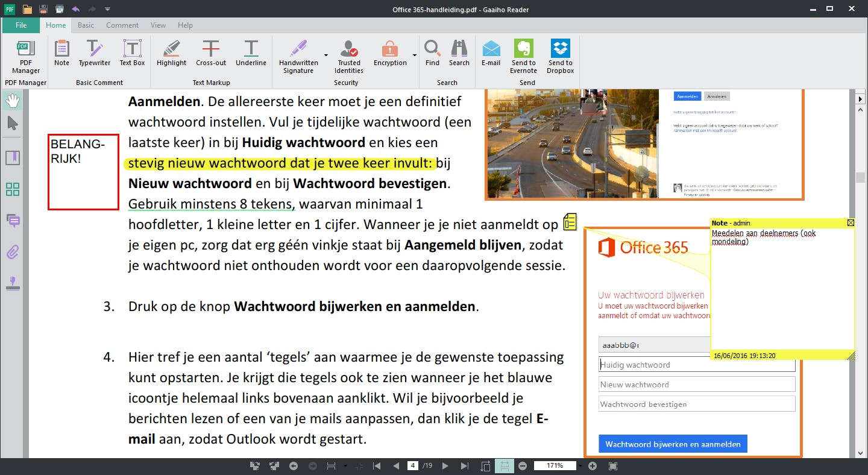This screenshot has height=475, width=868.
Task: Zoom in with the plus button
Action: 593,466
